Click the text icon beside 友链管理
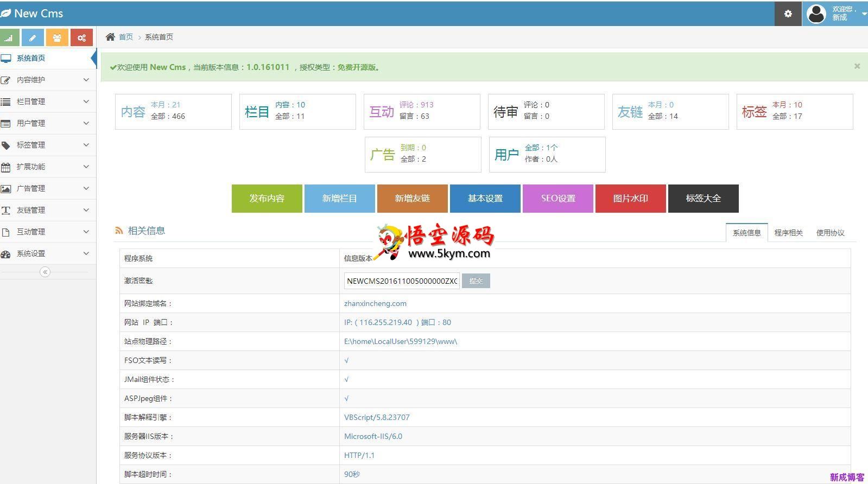Viewport: 868px width, 484px height. (5, 210)
